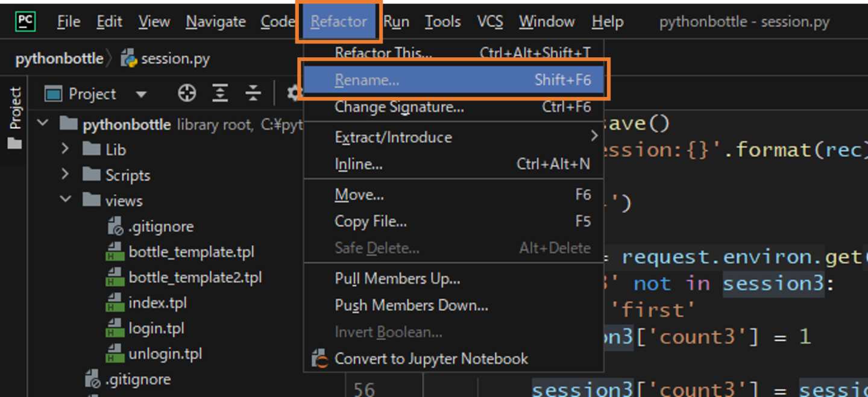Click the locate/select opened file crosshair icon
Screen dimensions: 868x397
coord(187,93)
